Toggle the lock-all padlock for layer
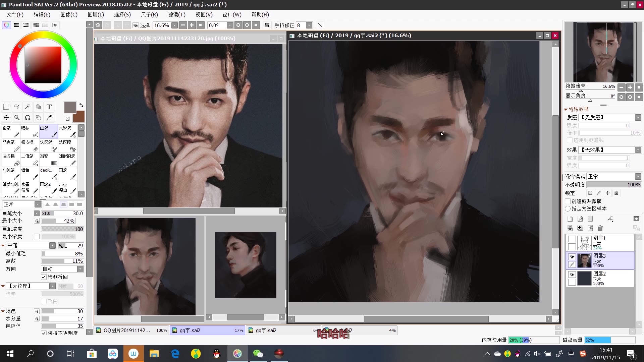The image size is (644, 362). (x=616, y=193)
